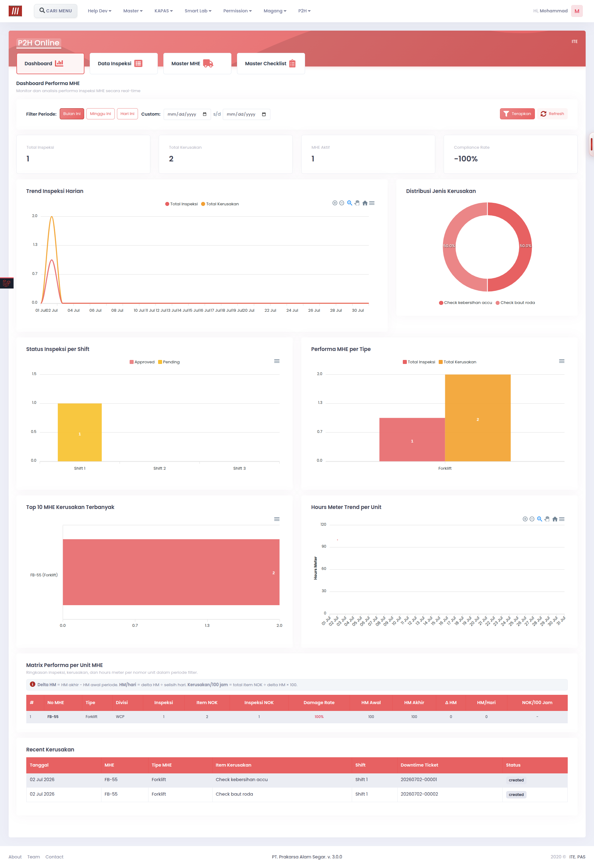Open hamburger menu of Hours Meter Trend chart
Screen dimensions: 594x868
point(562,519)
